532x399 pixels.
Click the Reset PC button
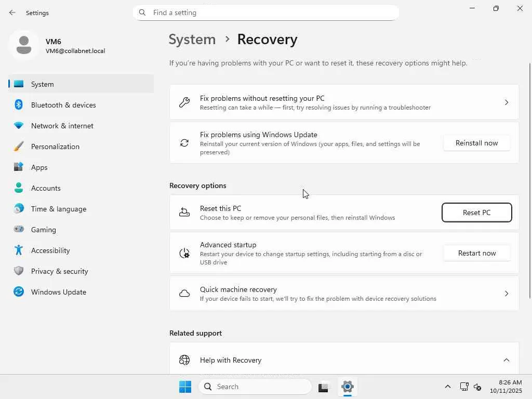click(x=477, y=212)
